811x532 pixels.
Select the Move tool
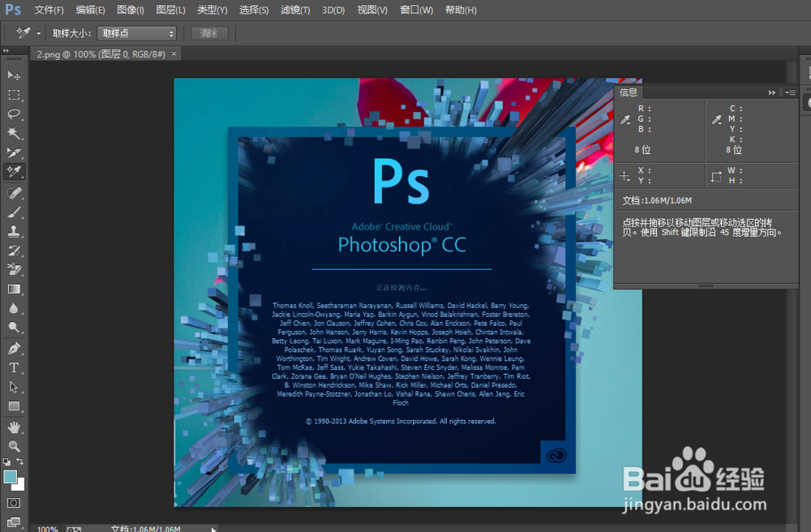coord(13,74)
